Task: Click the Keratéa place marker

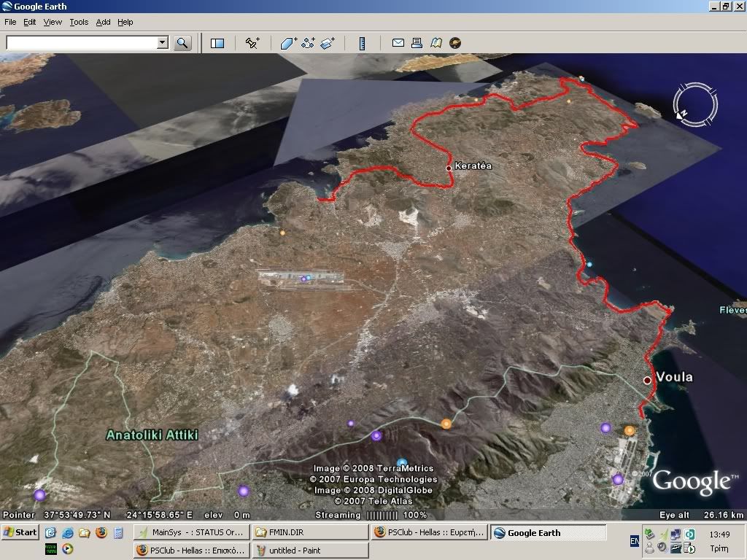Action: point(449,168)
